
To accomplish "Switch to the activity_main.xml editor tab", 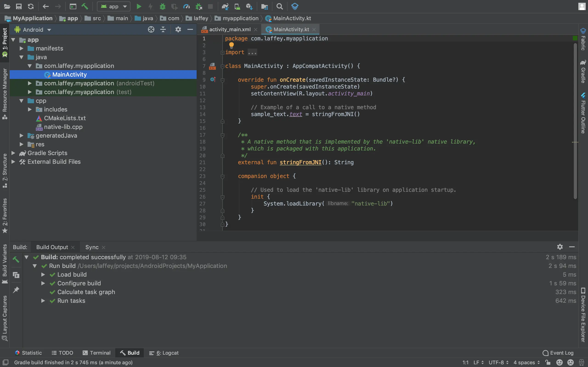I will click(229, 30).
